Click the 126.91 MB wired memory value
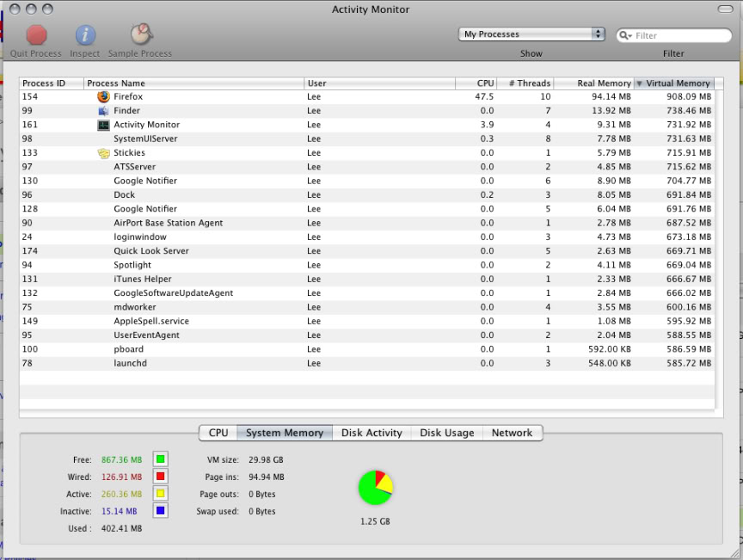Image resolution: width=743 pixels, height=560 pixels. [x=121, y=477]
